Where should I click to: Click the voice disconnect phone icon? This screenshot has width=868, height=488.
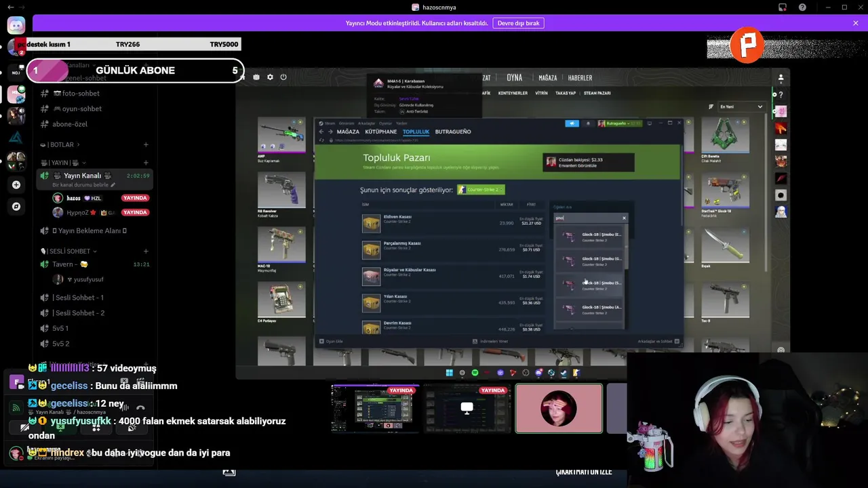click(x=140, y=408)
